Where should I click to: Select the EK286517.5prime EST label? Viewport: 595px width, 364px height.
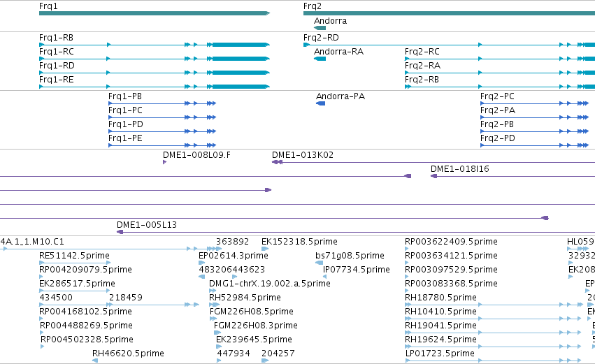(77, 284)
